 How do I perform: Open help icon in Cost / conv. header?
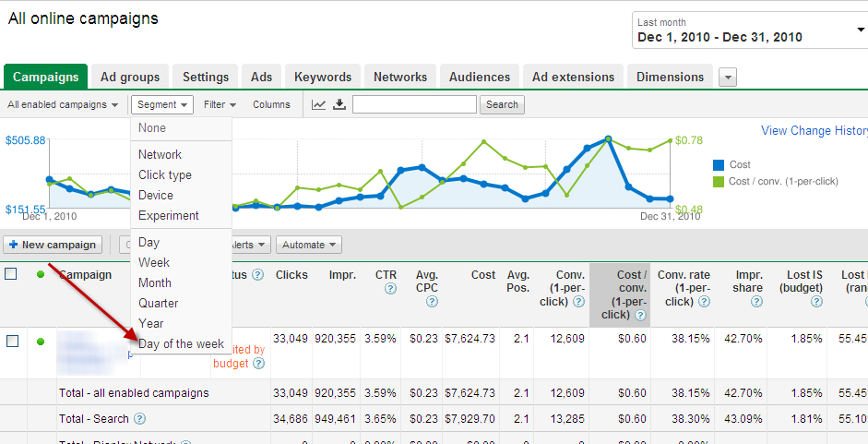tap(640, 315)
